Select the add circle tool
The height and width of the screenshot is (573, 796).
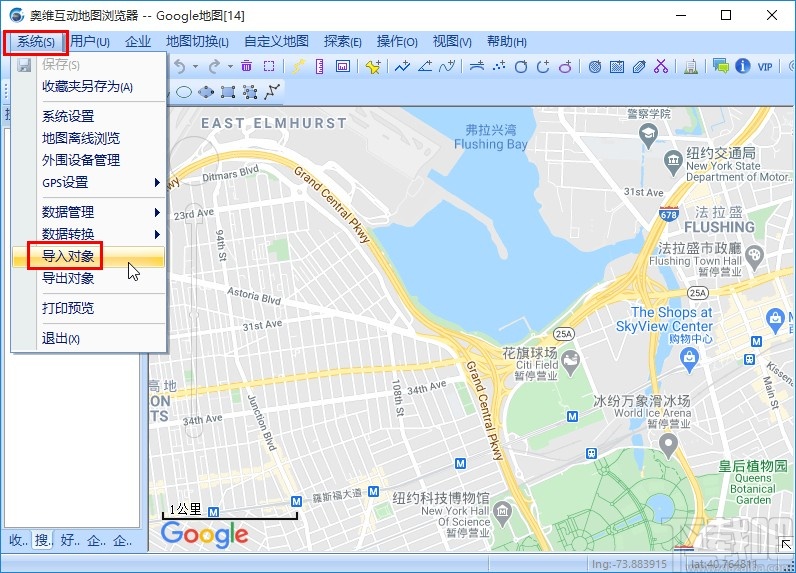521,66
